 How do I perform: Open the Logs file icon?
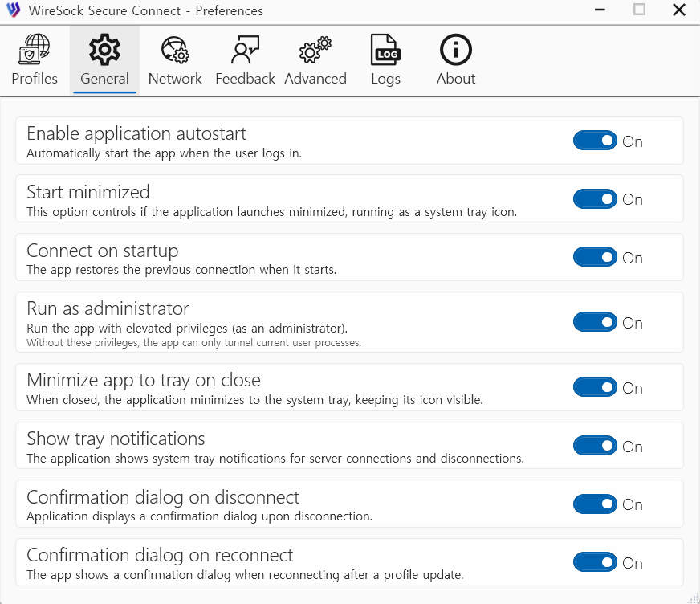385,49
